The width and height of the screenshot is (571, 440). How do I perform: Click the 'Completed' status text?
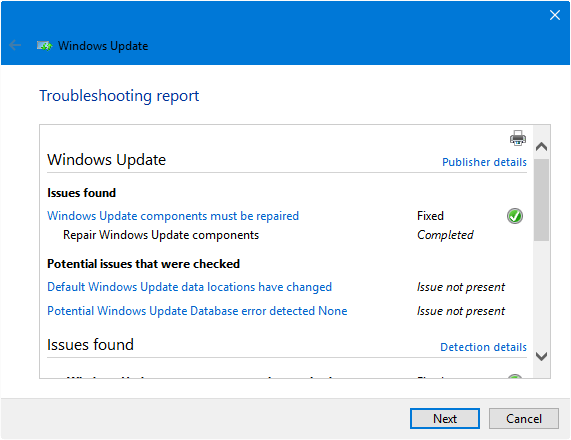445,235
